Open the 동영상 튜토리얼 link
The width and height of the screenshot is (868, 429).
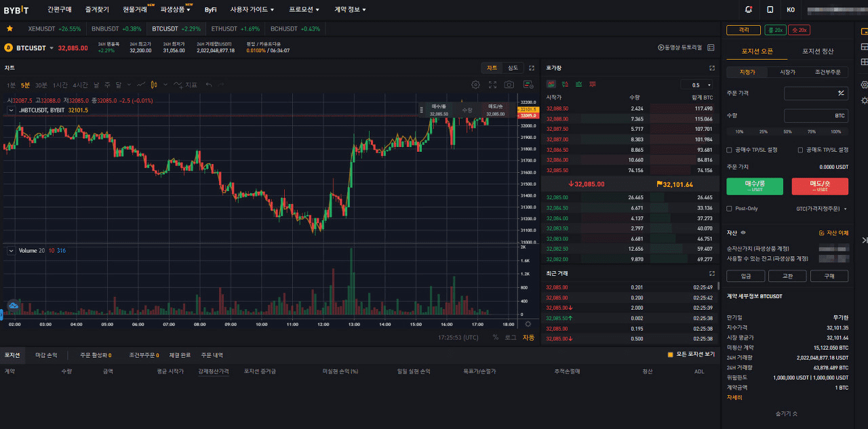point(679,47)
